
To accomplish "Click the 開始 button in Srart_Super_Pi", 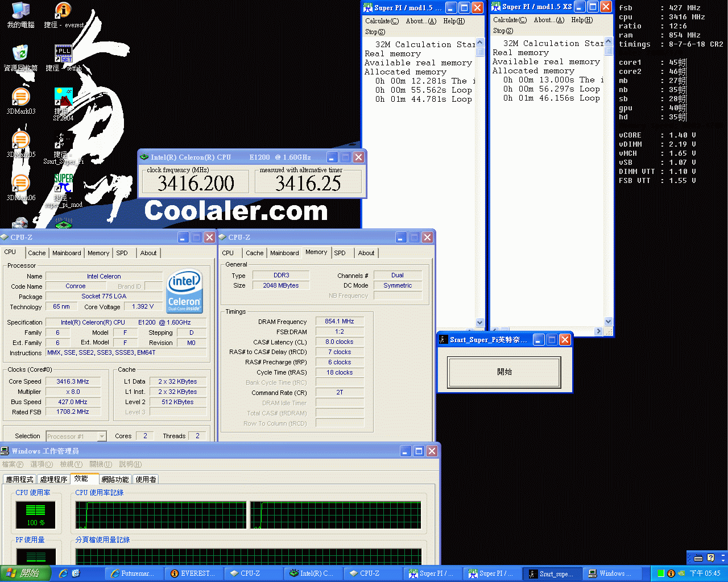I will (x=504, y=372).
